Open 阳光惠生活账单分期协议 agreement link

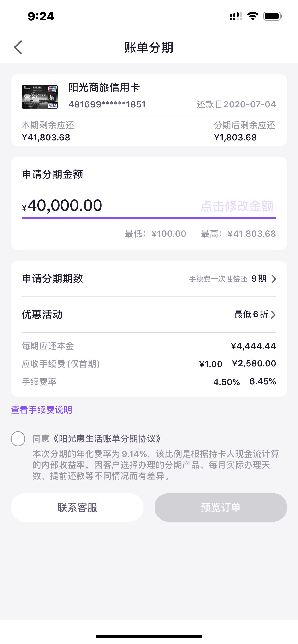(107, 438)
